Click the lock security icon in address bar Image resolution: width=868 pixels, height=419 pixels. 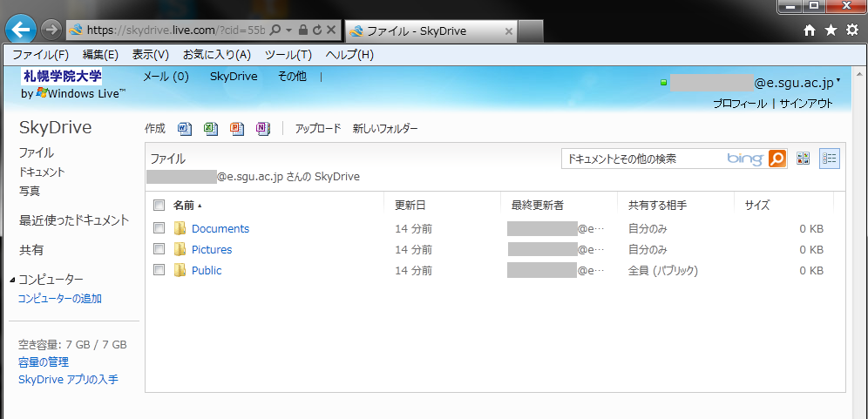point(303,30)
